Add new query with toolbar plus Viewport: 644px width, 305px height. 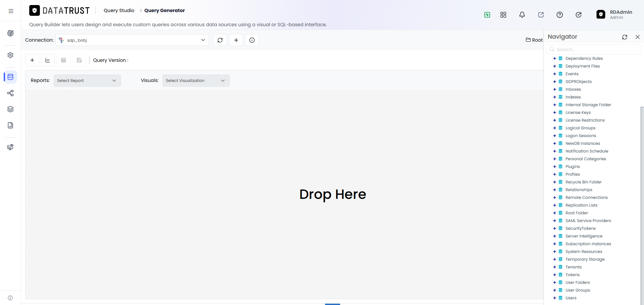point(32,60)
